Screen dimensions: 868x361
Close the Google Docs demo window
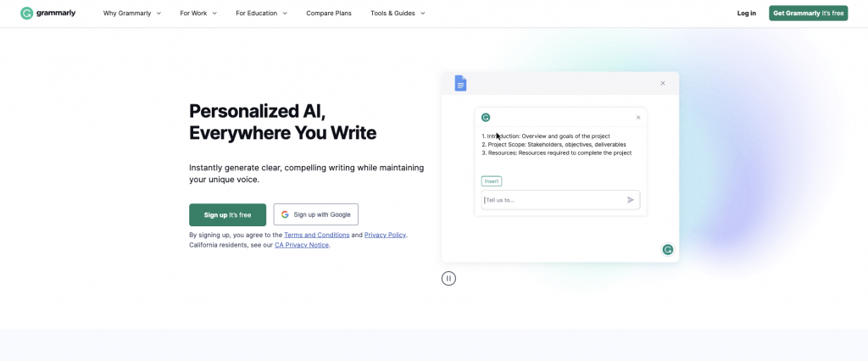pyautogui.click(x=663, y=83)
